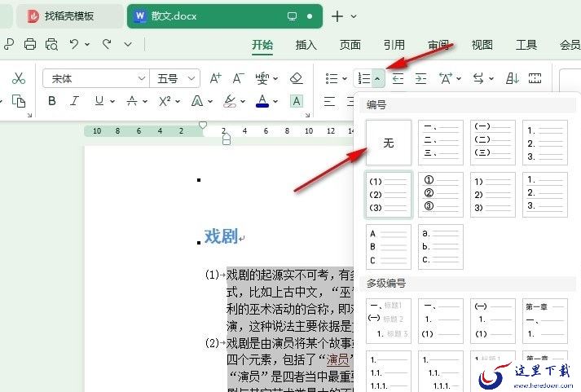Click the left align icon
The image size is (581, 392).
[x=329, y=101]
